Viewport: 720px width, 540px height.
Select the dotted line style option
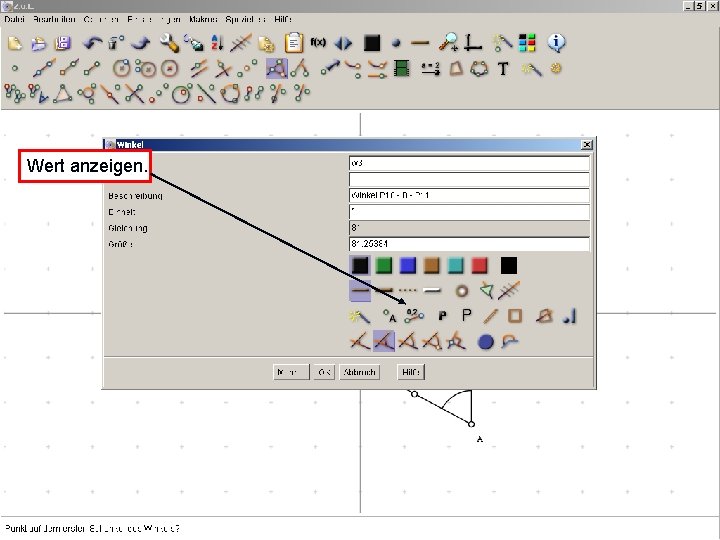click(x=408, y=290)
